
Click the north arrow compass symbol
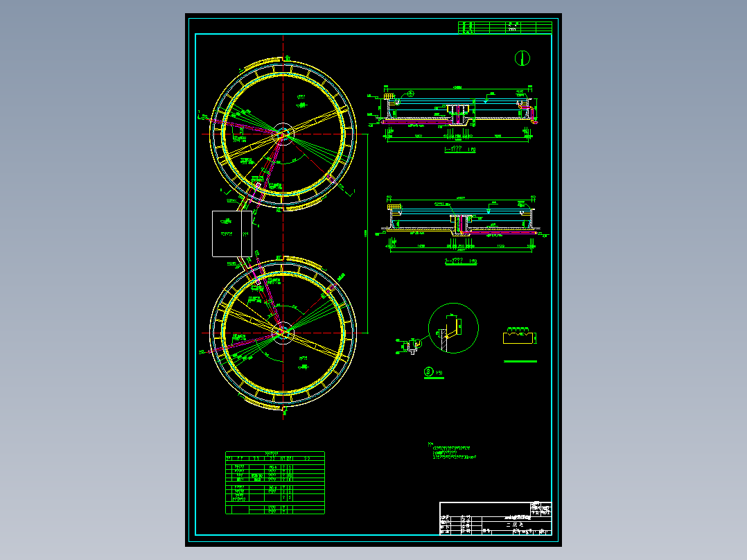point(522,58)
